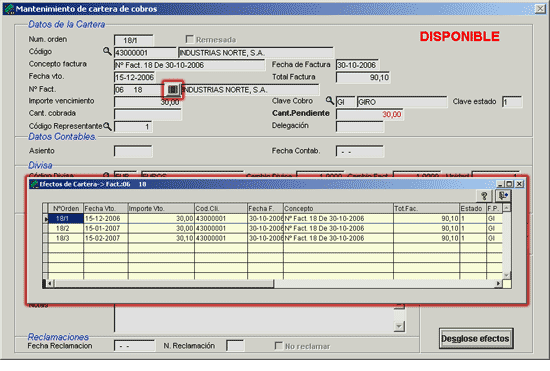Click the grid vertical scrollbar up arrow
This screenshot has height=371, width=550.
click(x=507, y=208)
